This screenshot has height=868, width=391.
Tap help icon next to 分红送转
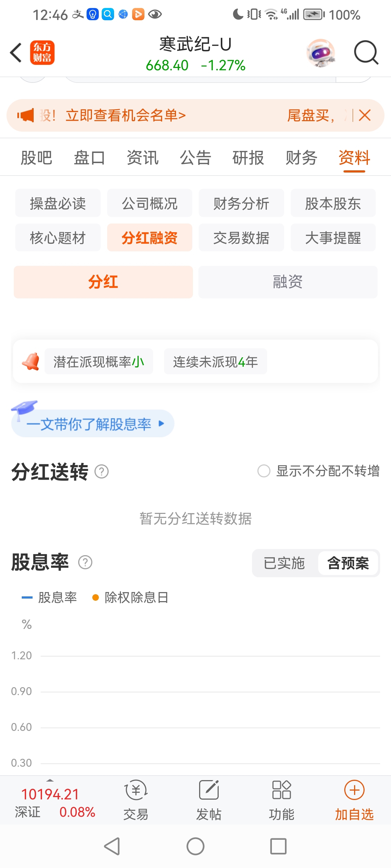(101, 472)
